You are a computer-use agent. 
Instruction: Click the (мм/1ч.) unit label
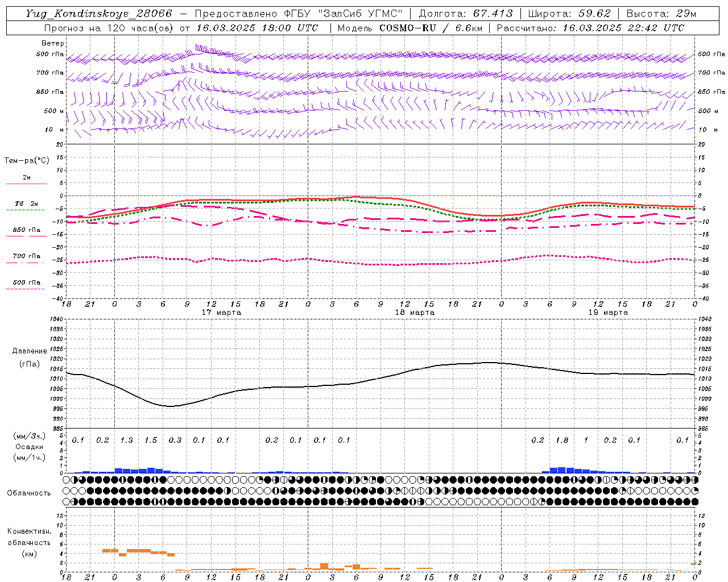tap(30, 458)
